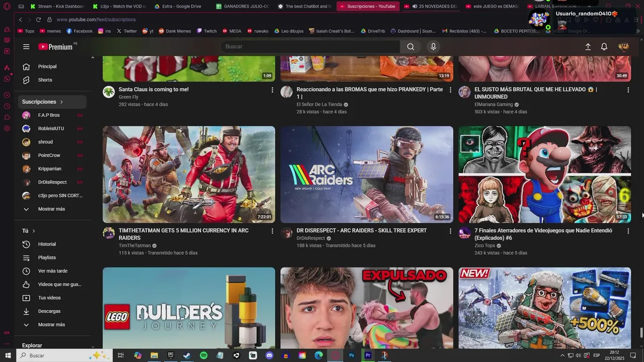Viewport: 644px width, 362px height.
Task: Open Premiere Pro from taskbar
Action: coord(368,355)
